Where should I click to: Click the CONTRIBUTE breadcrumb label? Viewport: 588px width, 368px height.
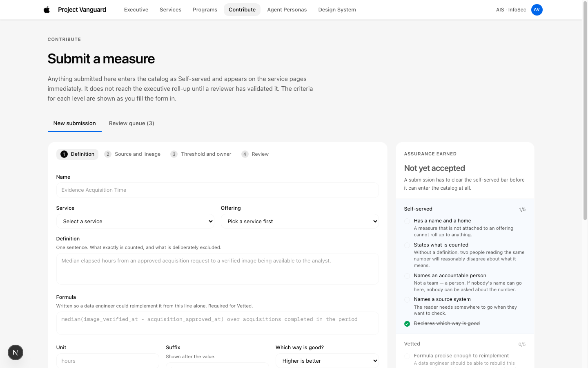pyautogui.click(x=64, y=39)
